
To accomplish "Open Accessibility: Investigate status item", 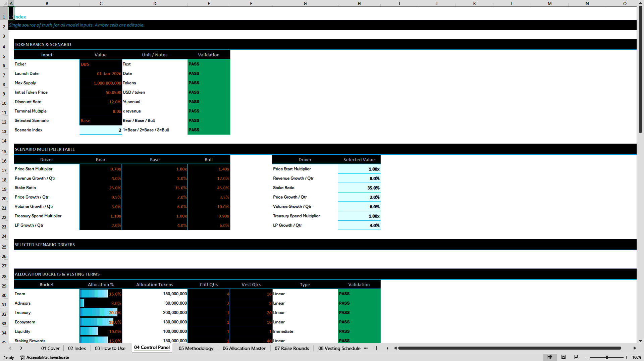I will coord(45,357).
